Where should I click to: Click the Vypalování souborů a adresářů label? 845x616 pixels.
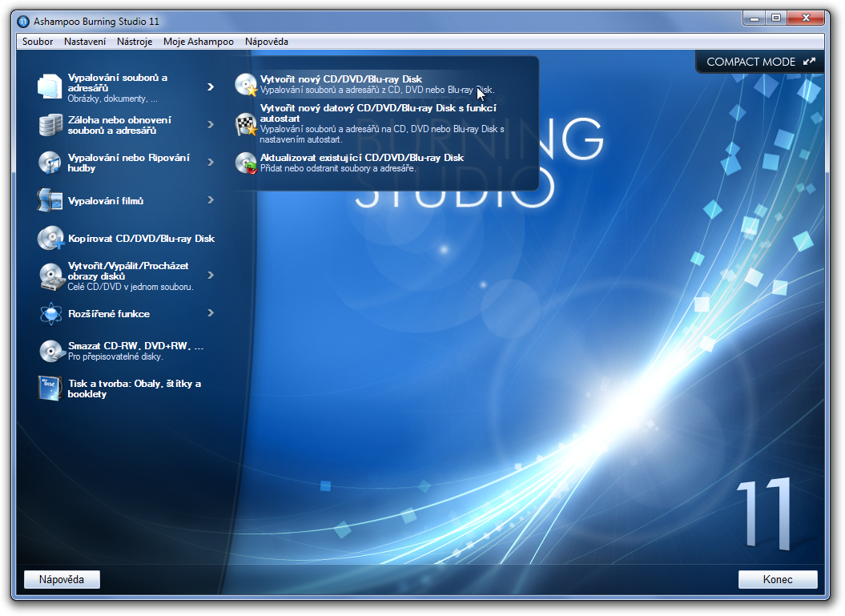118,83
